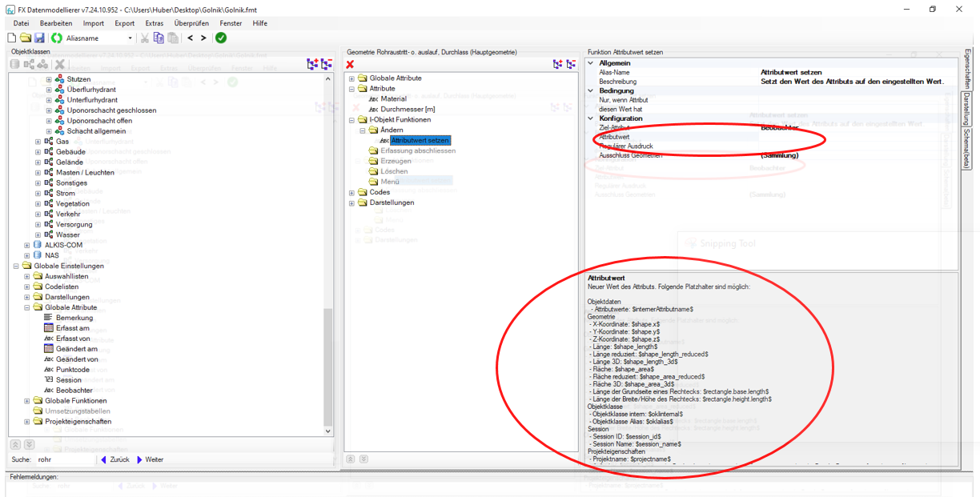The height and width of the screenshot is (497, 980).
Task: Click the green refresh arrows icon
Action: [x=57, y=38]
